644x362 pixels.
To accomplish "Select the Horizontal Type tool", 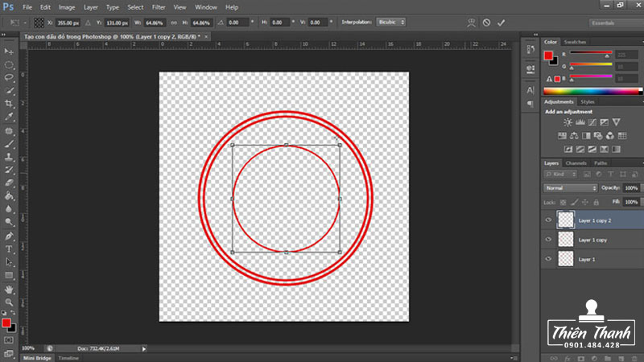I will coord(9,249).
